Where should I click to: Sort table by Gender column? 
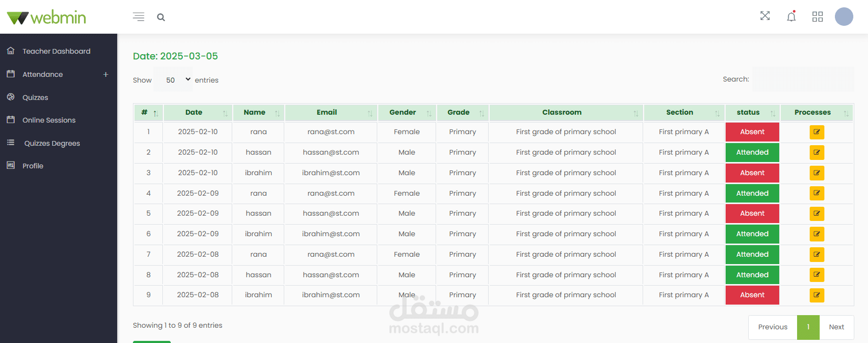tap(407, 113)
